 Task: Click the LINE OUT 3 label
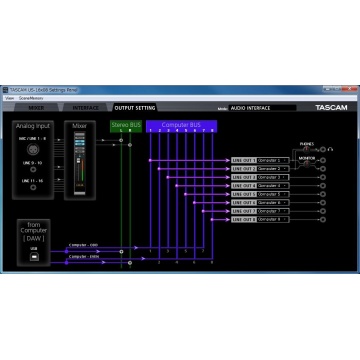click(x=244, y=177)
